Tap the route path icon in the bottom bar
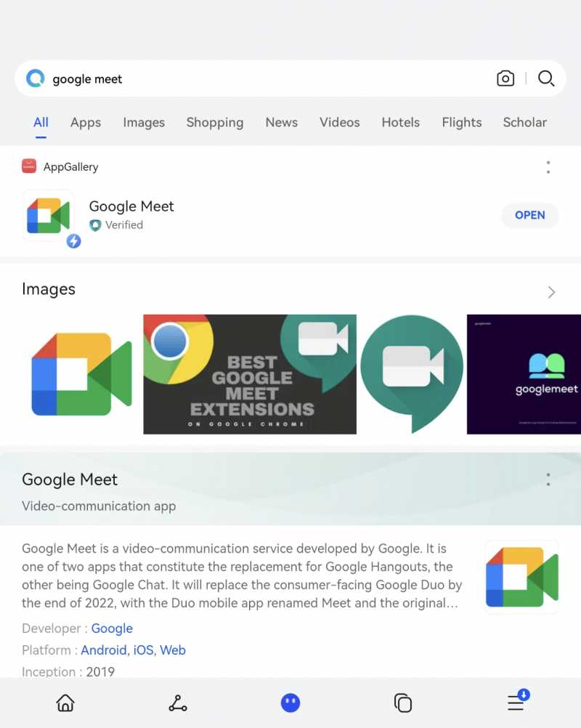581x728 pixels. click(178, 703)
